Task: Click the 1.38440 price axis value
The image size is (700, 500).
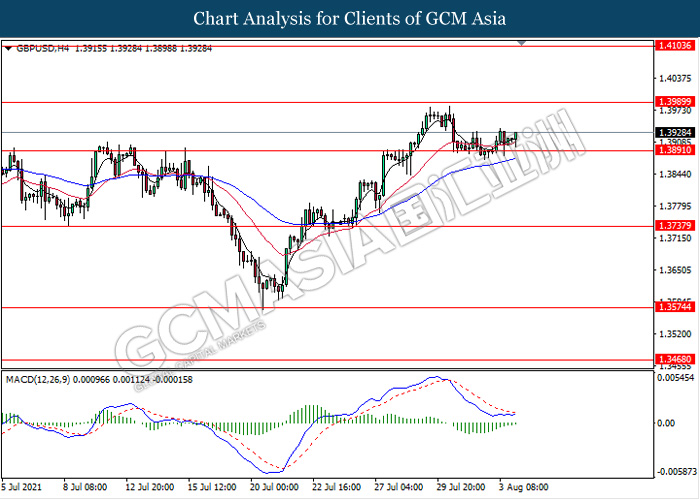Action: point(675,174)
